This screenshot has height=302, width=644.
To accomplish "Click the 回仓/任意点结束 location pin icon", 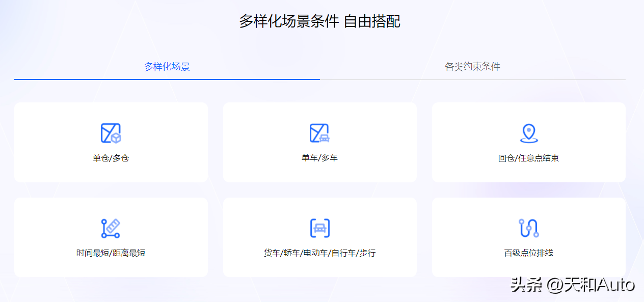I will [x=529, y=132].
